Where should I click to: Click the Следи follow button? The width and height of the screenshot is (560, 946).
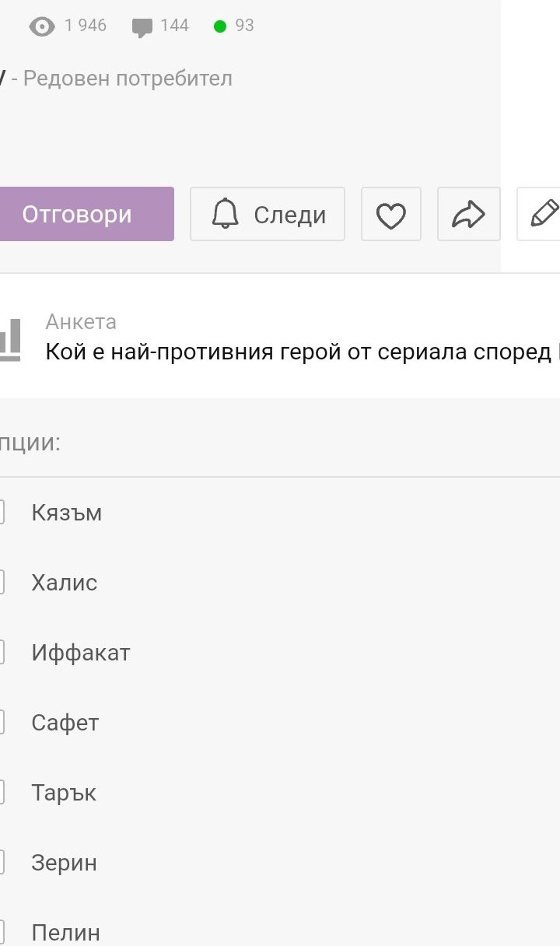268,214
